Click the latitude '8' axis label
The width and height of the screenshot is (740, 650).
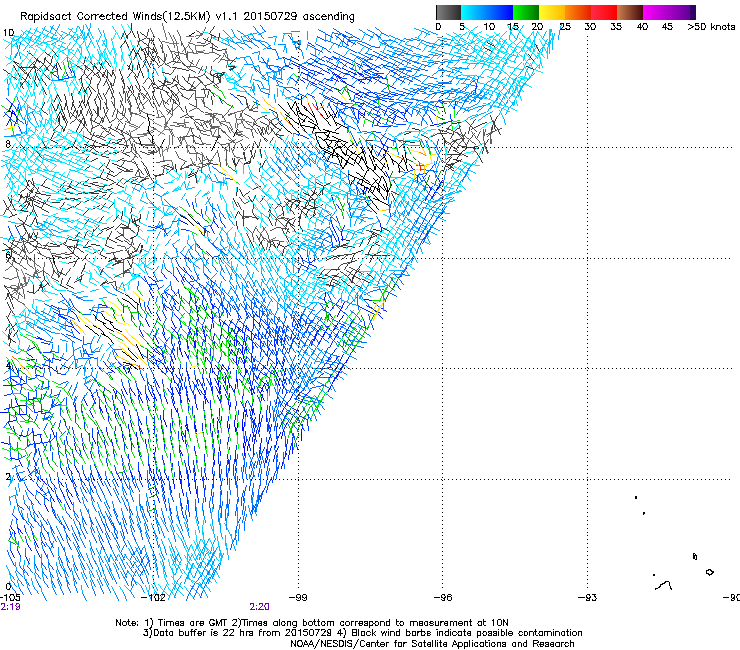[8, 144]
